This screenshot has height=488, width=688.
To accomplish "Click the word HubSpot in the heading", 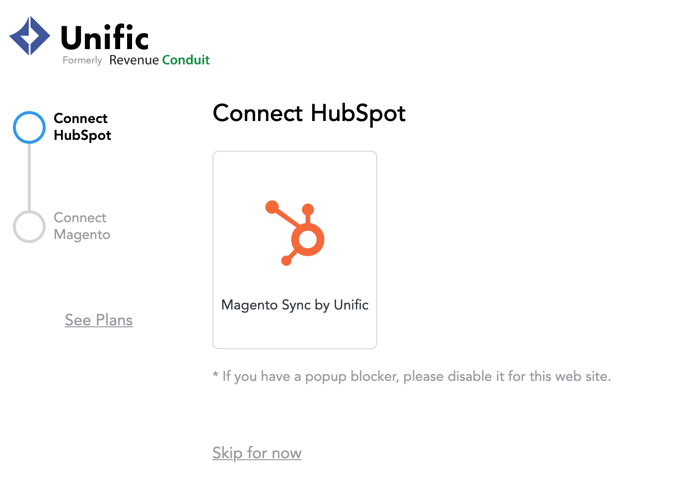I will click(358, 114).
